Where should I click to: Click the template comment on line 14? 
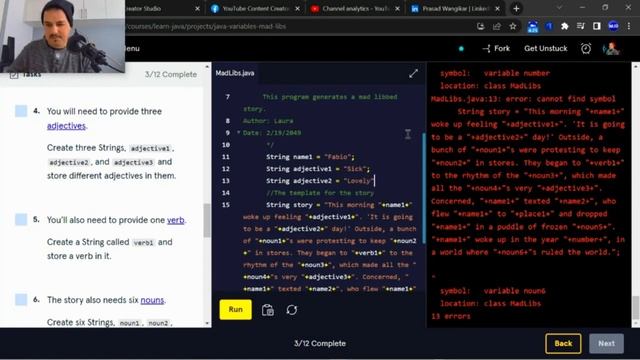(320, 193)
